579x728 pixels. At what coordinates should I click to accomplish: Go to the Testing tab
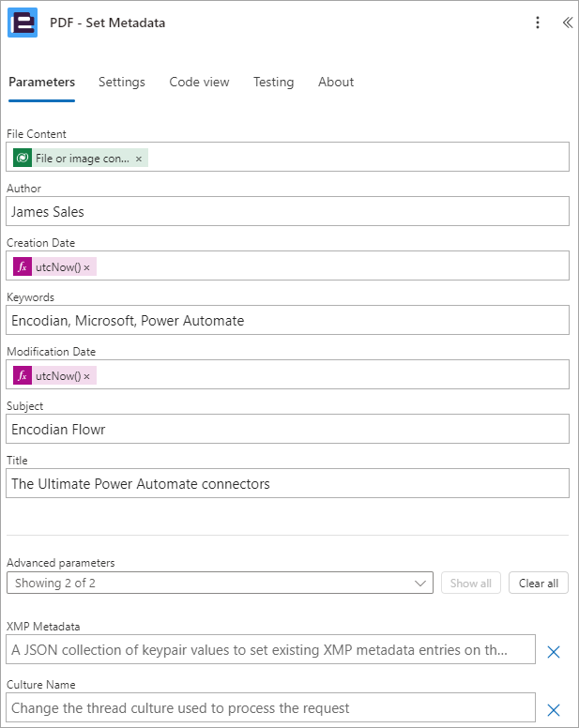tap(273, 83)
